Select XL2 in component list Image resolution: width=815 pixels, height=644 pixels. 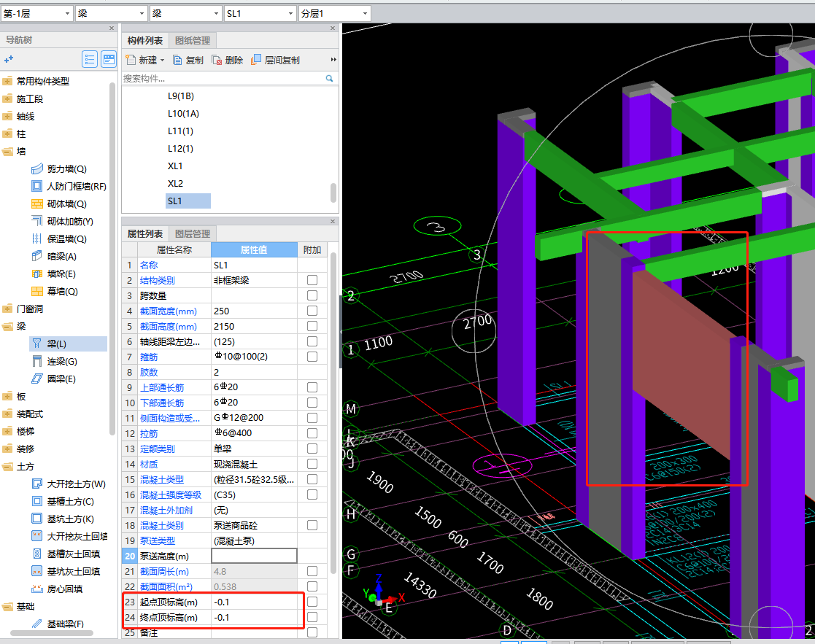175,183
